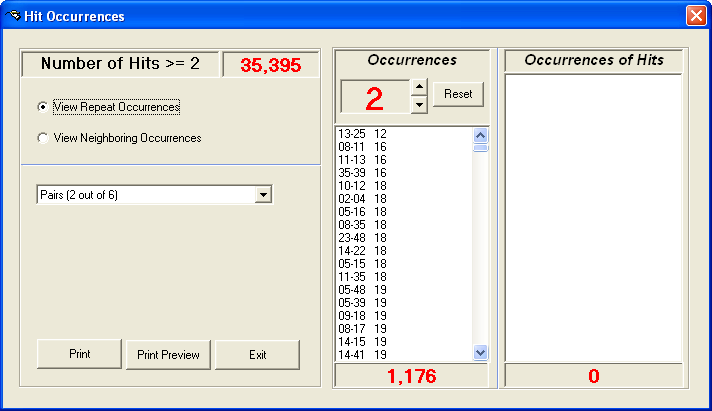Pick pair 14-41 at list bottom
The width and height of the screenshot is (712, 411).
362,354
